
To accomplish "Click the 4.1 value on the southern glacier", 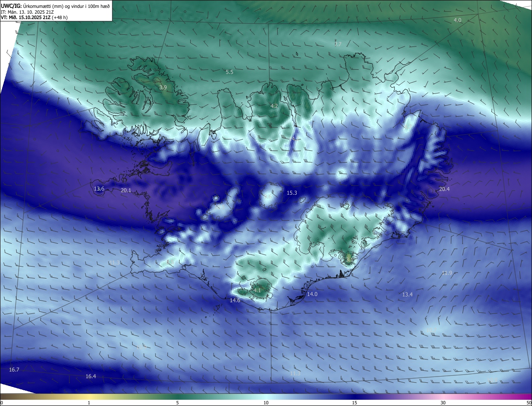I will tap(257, 290).
